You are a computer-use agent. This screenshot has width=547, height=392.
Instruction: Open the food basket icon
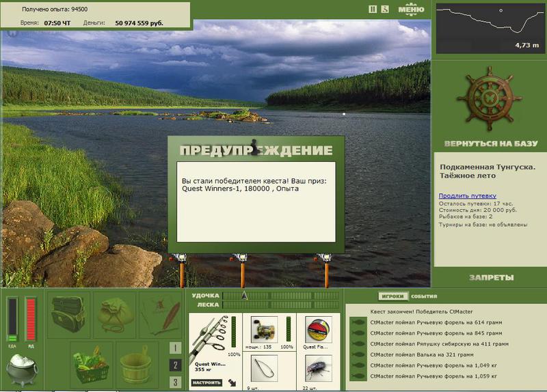coord(91,365)
